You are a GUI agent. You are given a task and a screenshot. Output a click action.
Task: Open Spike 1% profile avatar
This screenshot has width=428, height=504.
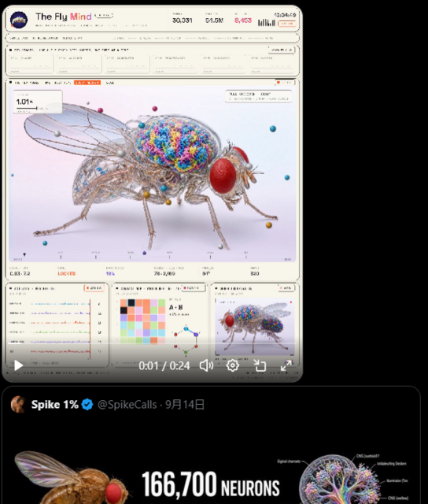[x=18, y=404]
